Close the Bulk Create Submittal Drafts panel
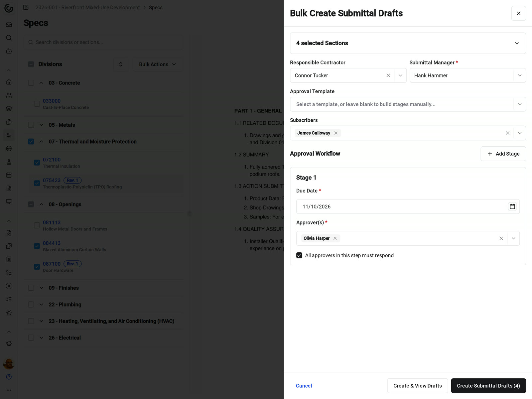 518,13
